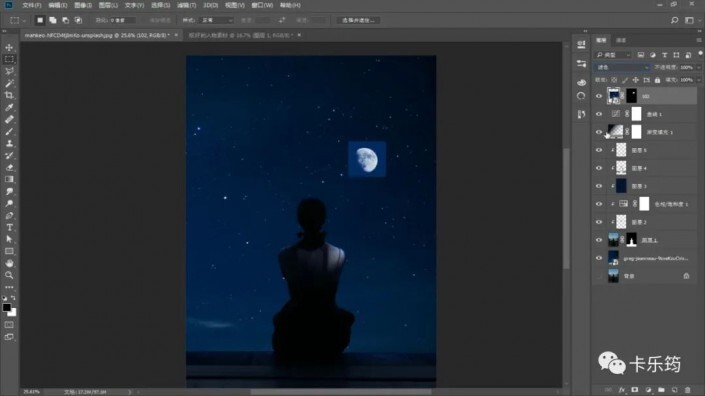705x396 pixels.
Task: Hide the Curves 1 adjustment layer
Action: coord(599,114)
